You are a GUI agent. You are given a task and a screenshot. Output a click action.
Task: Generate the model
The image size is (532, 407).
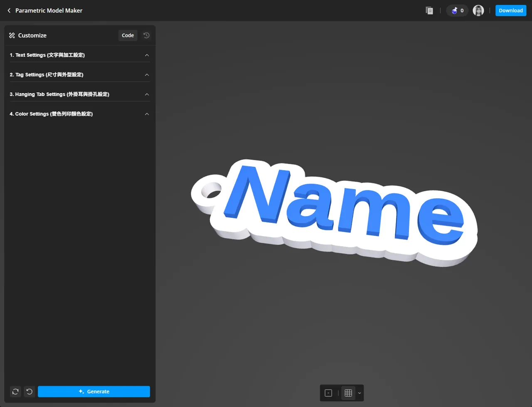point(94,392)
